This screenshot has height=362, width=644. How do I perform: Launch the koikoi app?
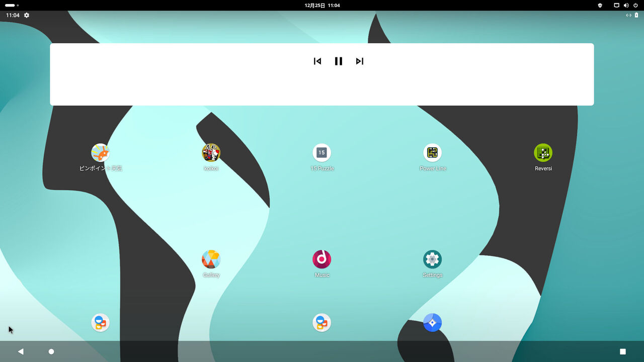pos(211,153)
